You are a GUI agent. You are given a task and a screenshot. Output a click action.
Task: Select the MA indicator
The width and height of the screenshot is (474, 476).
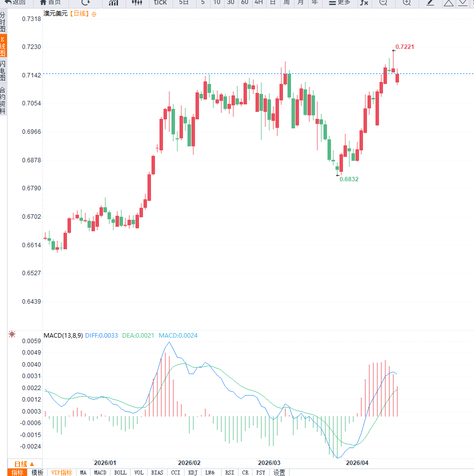click(83, 473)
